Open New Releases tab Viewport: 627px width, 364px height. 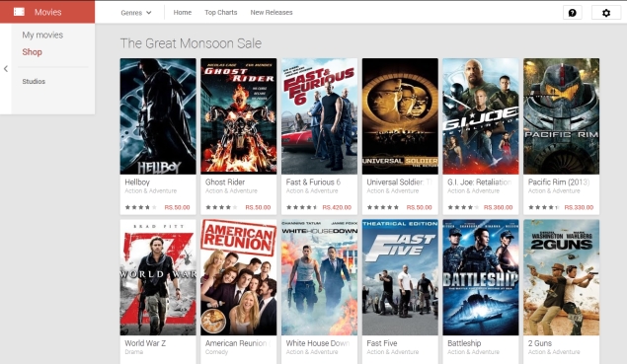click(x=272, y=13)
